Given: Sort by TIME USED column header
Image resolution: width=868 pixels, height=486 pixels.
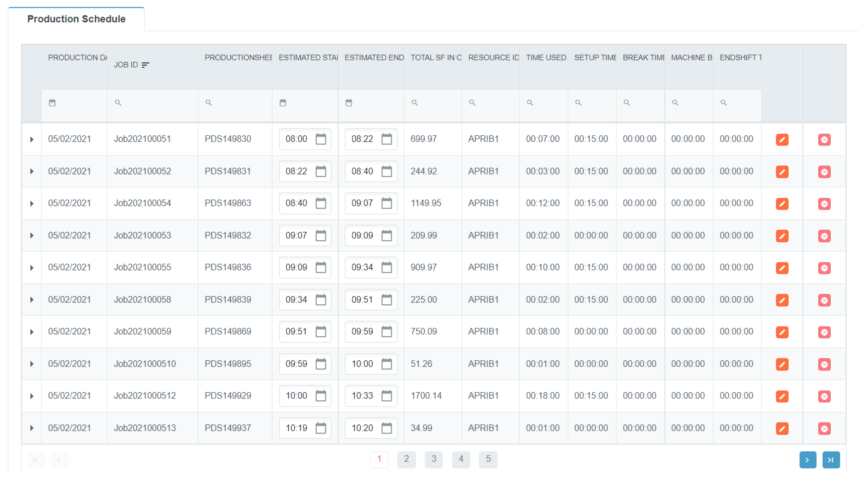Looking at the screenshot, I should point(546,58).
